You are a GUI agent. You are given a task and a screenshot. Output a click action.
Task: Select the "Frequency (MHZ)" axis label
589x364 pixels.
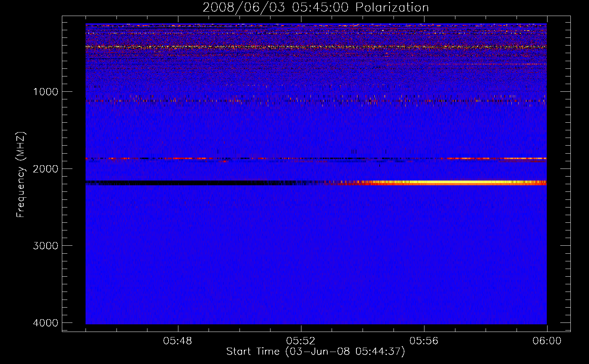point(21,175)
